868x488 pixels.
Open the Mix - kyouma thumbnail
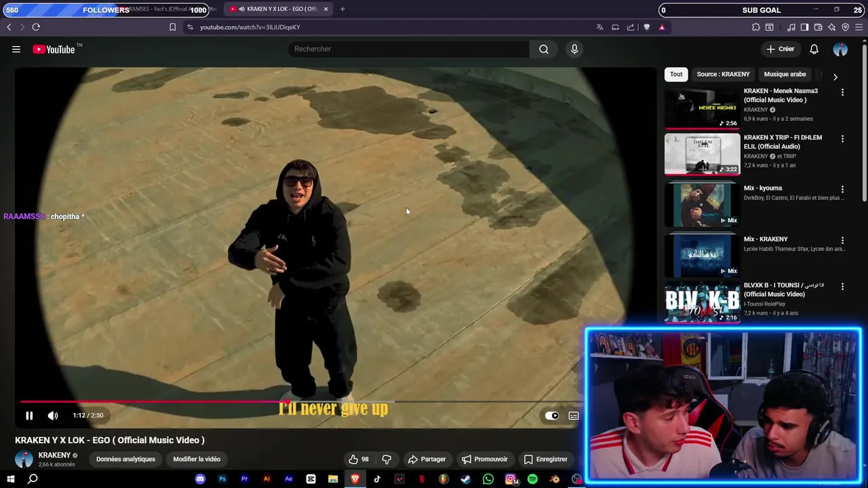702,205
